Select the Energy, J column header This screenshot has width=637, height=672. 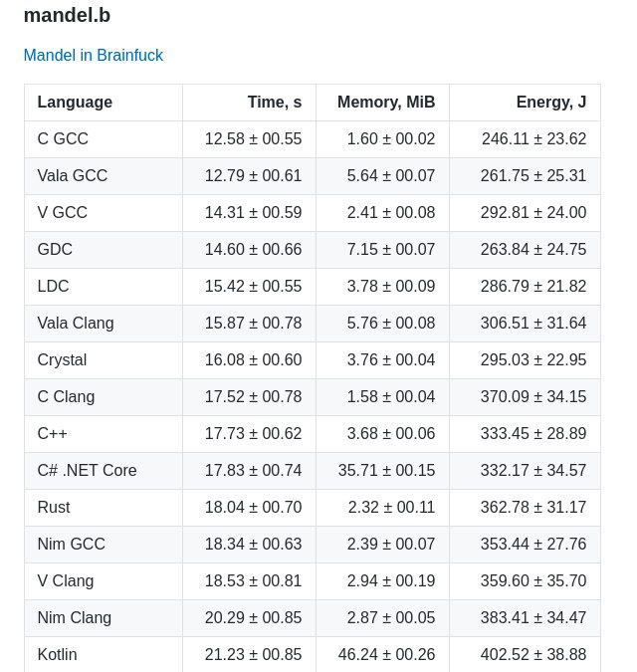[x=551, y=102]
